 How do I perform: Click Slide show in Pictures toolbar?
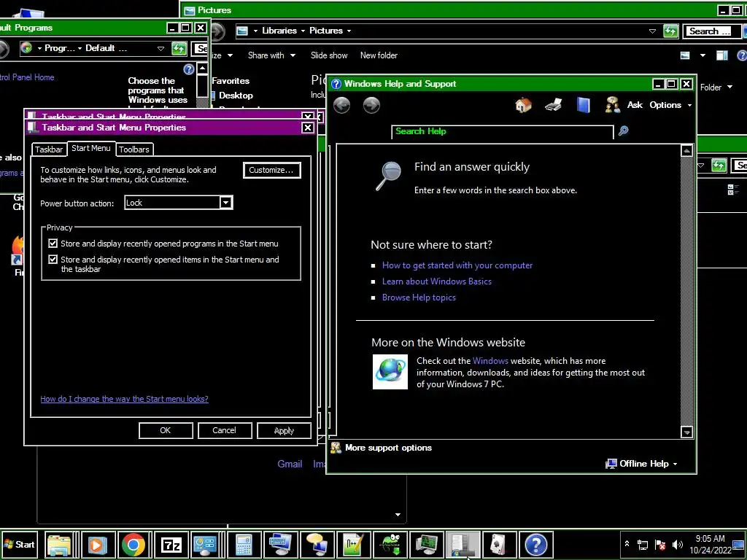(x=329, y=55)
